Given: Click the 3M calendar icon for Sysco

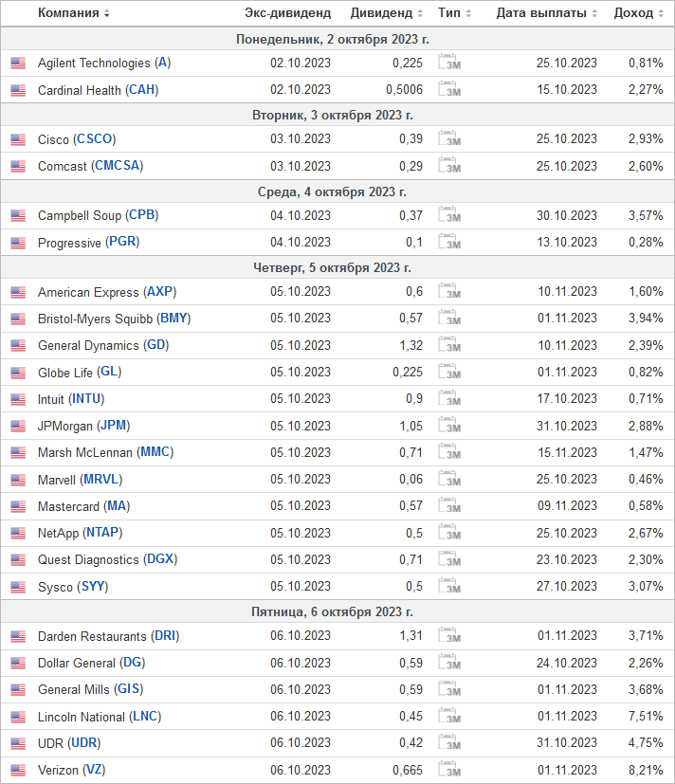Looking at the screenshot, I should tap(449, 586).
